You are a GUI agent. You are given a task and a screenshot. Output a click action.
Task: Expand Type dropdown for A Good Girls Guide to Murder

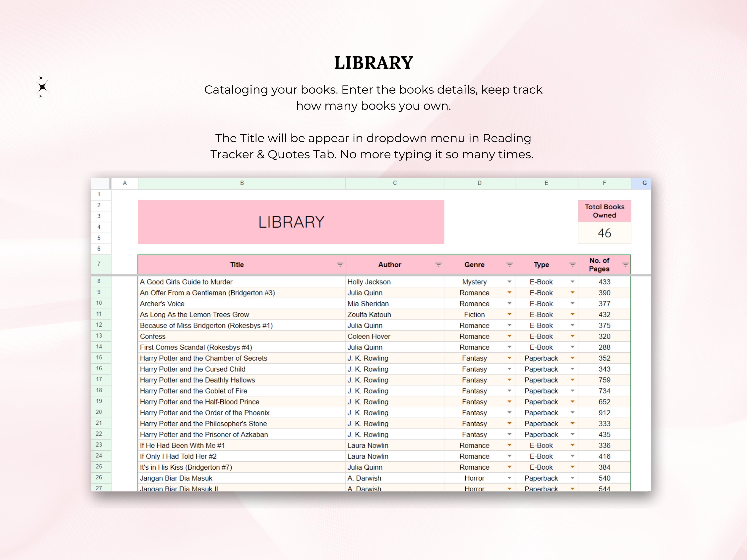click(x=572, y=281)
